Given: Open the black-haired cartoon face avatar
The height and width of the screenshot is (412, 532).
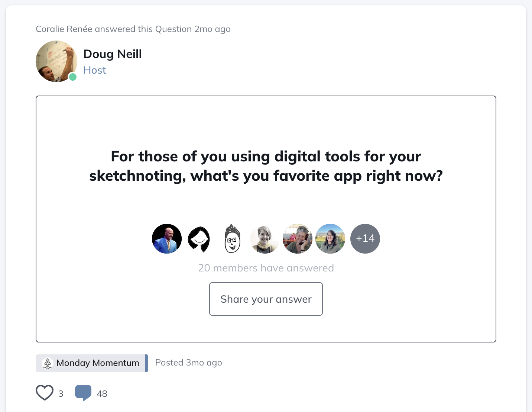Looking at the screenshot, I should pos(199,239).
